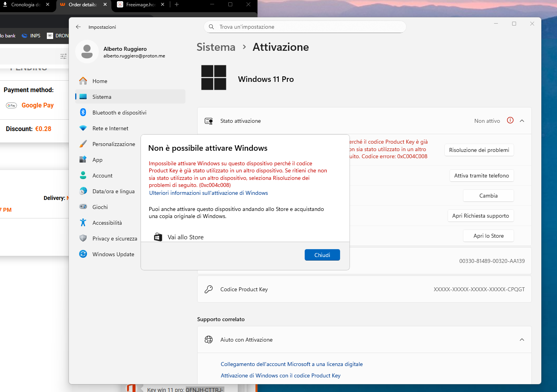Click the Windows 11 Pro logo
Viewport: 557px width, 392px height.
(214, 78)
